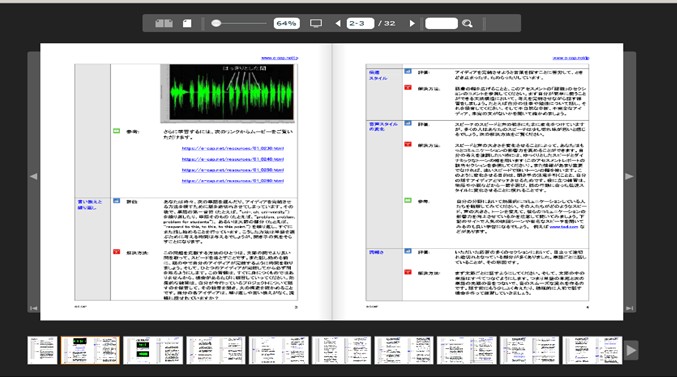Click the magnifier search icon
Screen dimensions: 677x377
(x=467, y=23)
